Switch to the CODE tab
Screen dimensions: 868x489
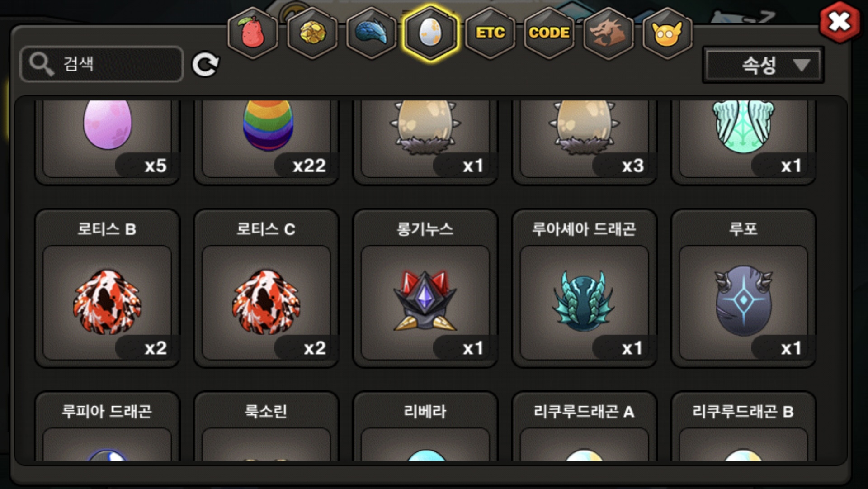(x=549, y=33)
